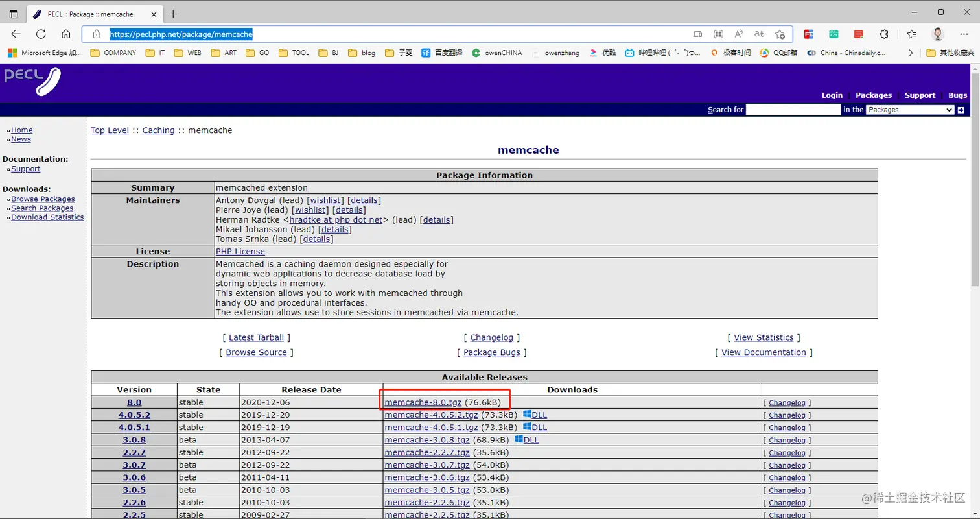Open the Favorites list icon
This screenshot has height=519, width=980.
pyautogui.click(x=912, y=34)
